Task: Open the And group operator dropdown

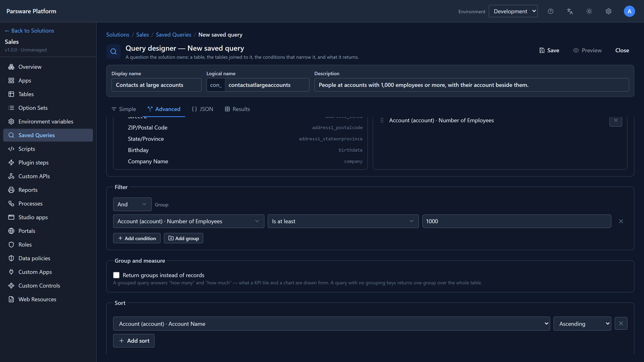Action: 132,204
